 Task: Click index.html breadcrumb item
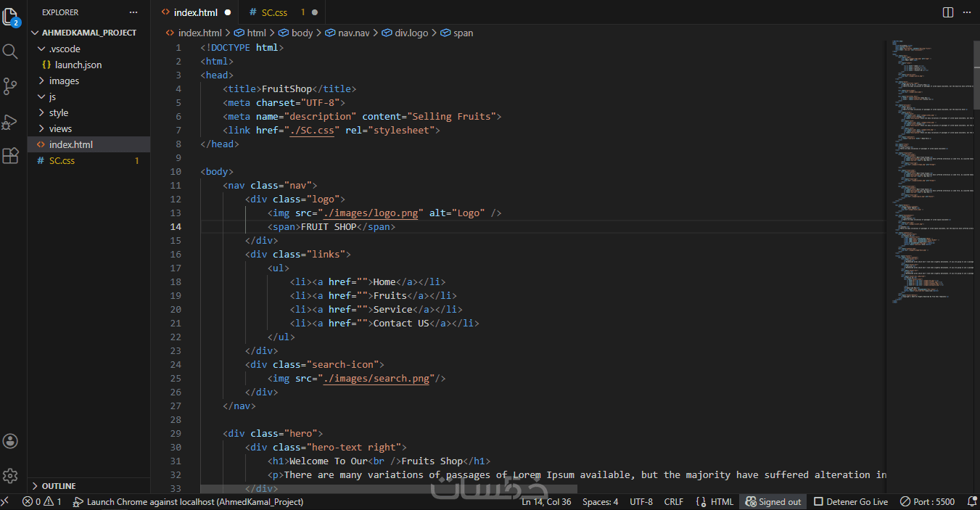[194, 33]
